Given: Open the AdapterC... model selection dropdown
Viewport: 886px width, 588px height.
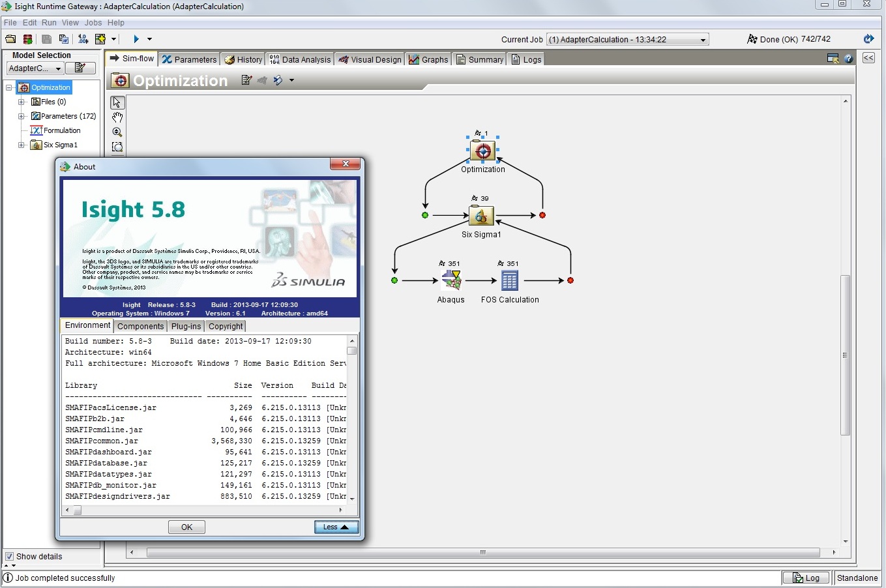Looking at the screenshot, I should click(x=35, y=68).
